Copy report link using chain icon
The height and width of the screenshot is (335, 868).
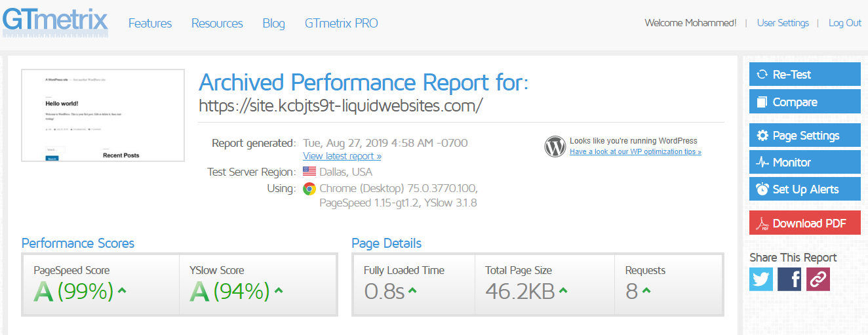click(818, 279)
